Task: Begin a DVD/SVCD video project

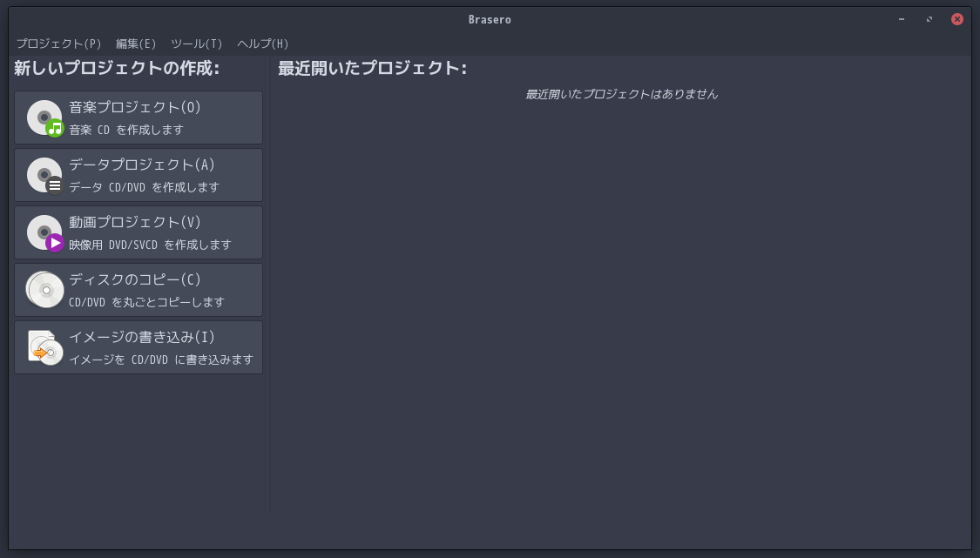Action: 139,232
